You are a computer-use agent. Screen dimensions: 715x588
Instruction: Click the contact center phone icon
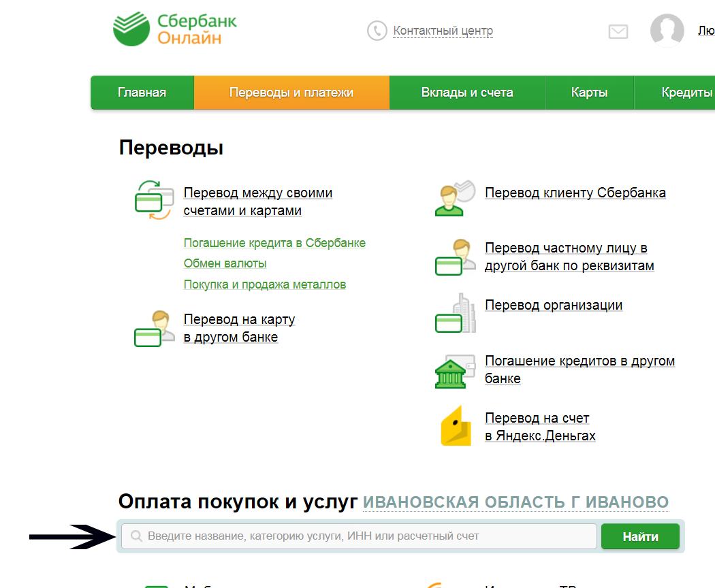[377, 31]
